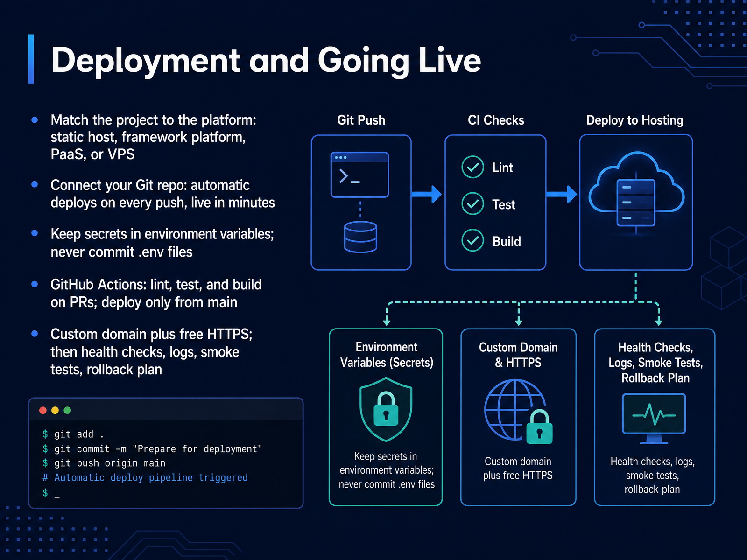Click the terminal line 'git commit -m "Prepare for deployment"'
The width and height of the screenshot is (747, 560).
[152, 449]
